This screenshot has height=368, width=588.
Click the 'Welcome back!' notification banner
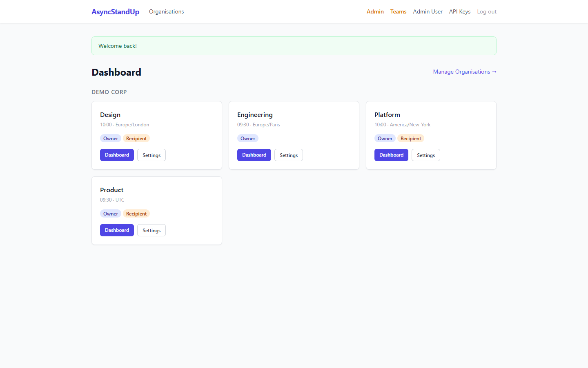(294, 46)
